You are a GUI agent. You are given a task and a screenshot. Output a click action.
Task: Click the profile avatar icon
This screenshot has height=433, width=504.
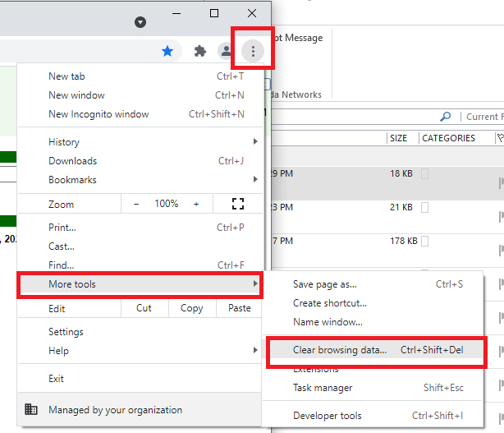(x=225, y=51)
